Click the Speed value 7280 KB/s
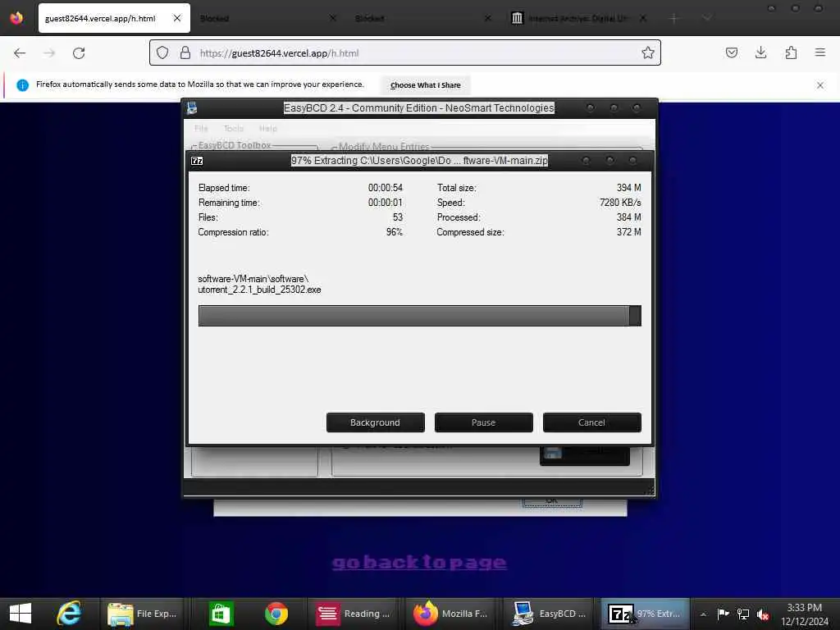 click(x=620, y=203)
